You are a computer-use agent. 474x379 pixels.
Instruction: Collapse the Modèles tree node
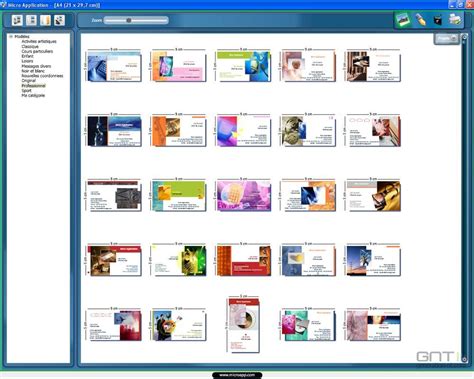tap(11, 36)
